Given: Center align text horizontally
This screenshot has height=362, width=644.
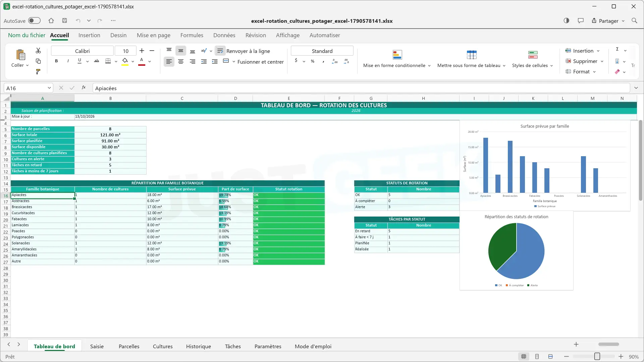Looking at the screenshot, I should pos(181,62).
